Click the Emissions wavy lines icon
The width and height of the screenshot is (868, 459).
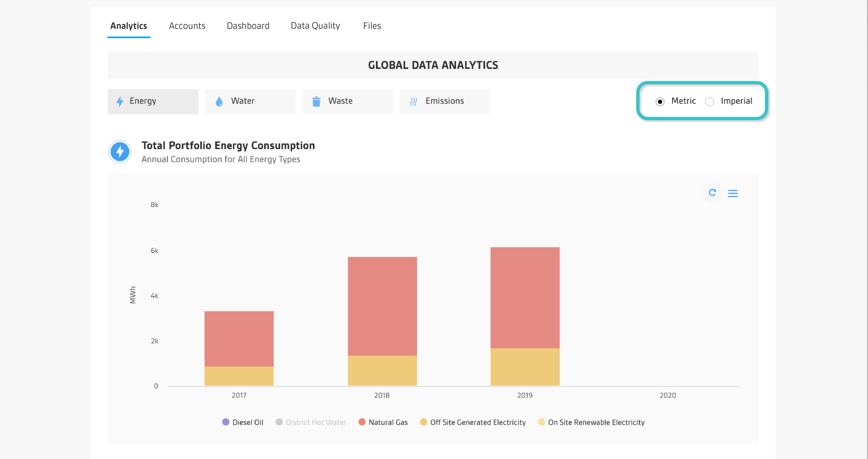tap(413, 101)
